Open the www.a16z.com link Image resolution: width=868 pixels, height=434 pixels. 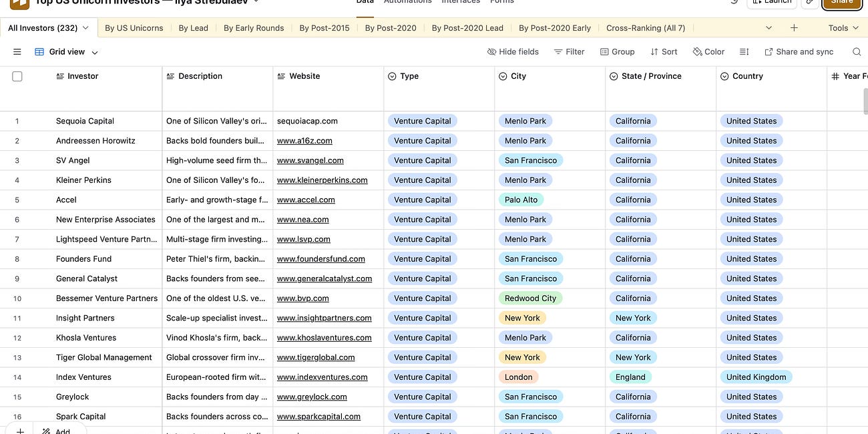[x=304, y=141]
